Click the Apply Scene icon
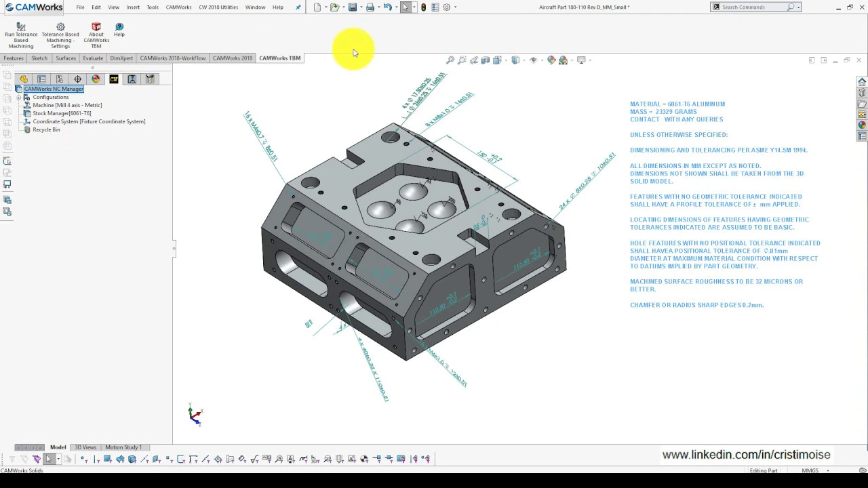 (563, 60)
